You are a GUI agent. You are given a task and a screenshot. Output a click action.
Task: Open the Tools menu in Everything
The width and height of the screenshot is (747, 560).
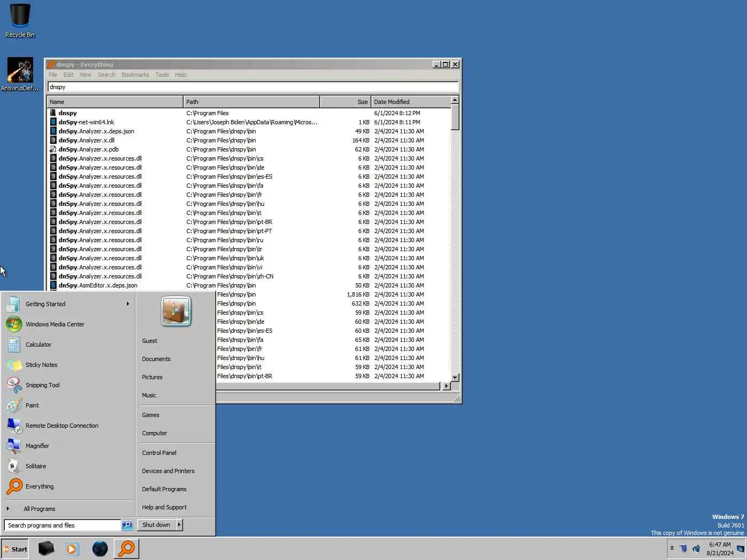[x=162, y=75]
